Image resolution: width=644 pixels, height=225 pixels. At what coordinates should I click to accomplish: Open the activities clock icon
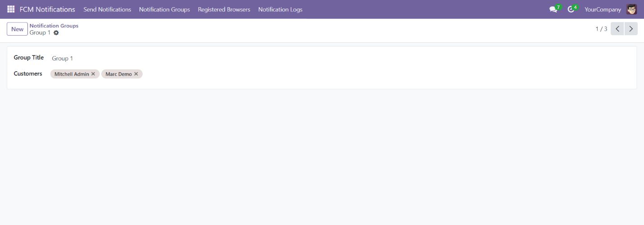(571, 9)
